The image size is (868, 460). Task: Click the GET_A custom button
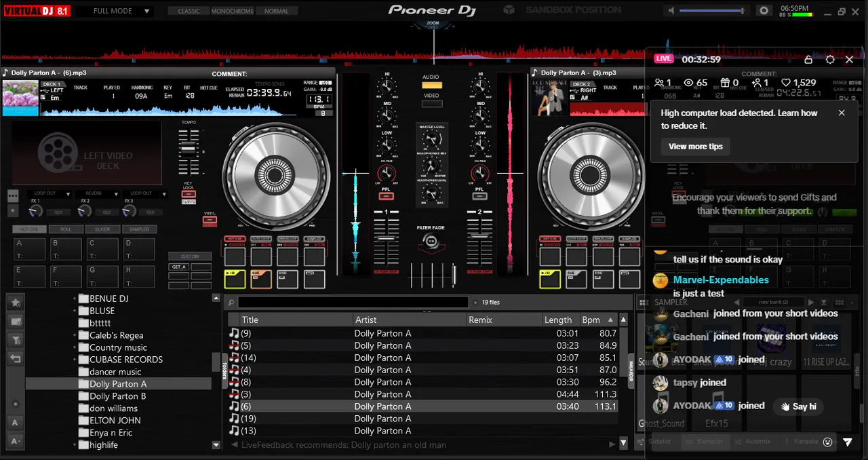[179, 267]
